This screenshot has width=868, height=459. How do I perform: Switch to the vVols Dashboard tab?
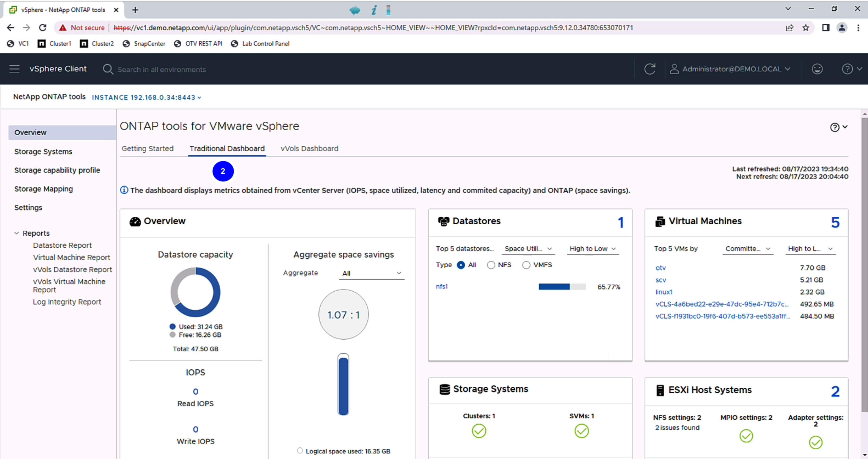click(309, 149)
